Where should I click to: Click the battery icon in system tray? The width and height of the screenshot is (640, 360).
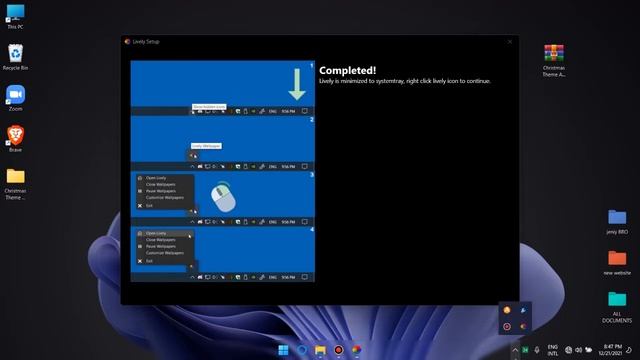click(589, 350)
